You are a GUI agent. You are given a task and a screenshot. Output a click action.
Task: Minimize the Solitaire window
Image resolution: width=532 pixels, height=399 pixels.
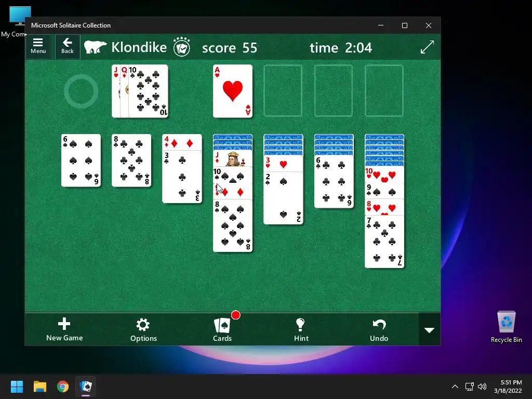coord(381,25)
